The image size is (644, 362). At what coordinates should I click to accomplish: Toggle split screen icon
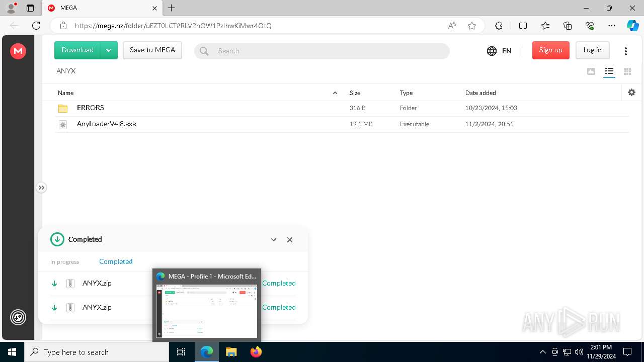523,26
